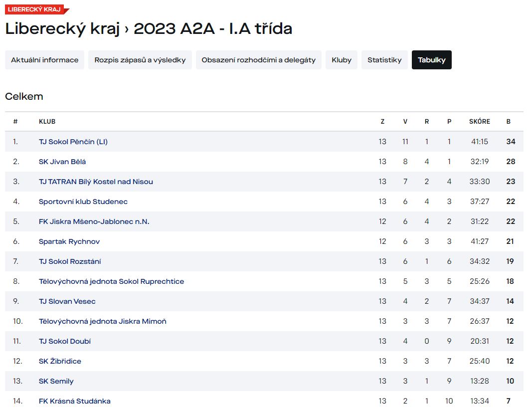Open SK Jivan Bělá club page
The height and width of the screenshot is (420, 528).
pyautogui.click(x=62, y=162)
